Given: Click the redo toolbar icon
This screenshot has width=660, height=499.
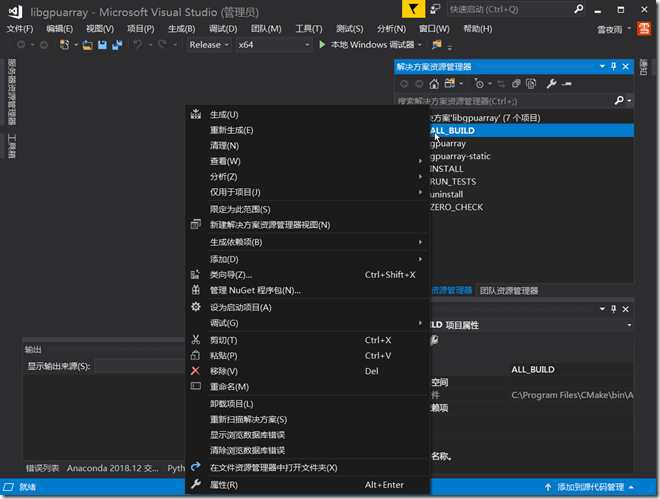Looking at the screenshot, I should (162, 44).
